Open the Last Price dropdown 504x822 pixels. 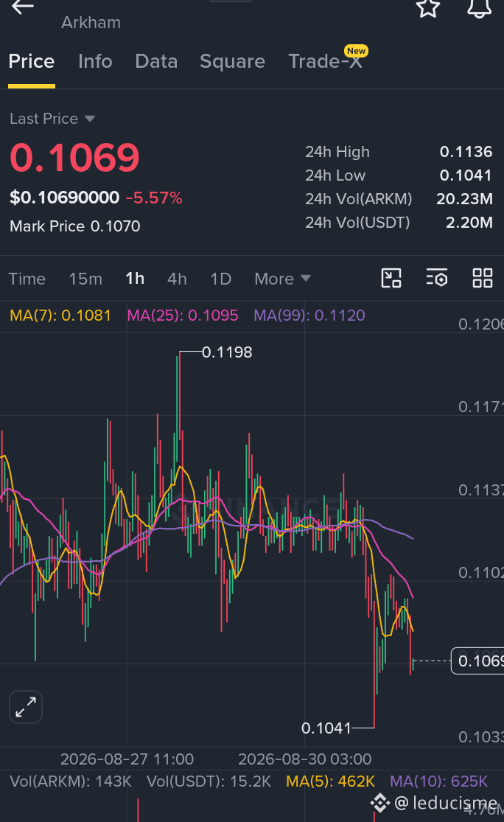click(x=52, y=119)
